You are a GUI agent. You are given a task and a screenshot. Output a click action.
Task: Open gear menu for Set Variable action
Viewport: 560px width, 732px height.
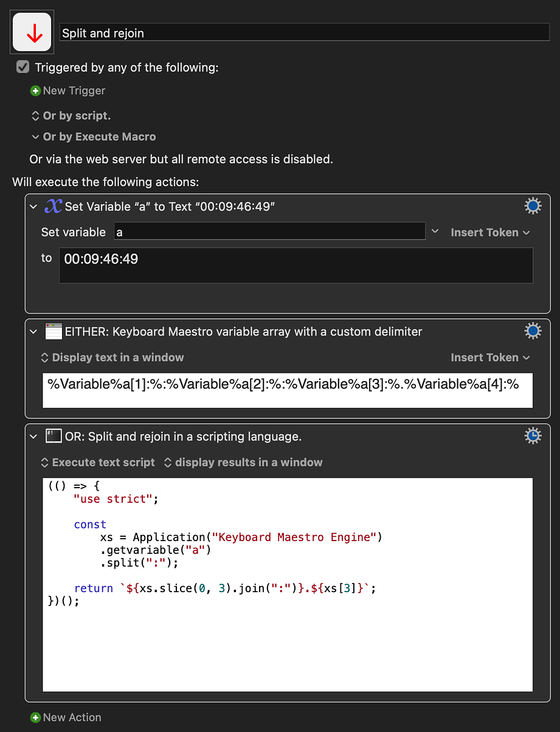tap(533, 207)
